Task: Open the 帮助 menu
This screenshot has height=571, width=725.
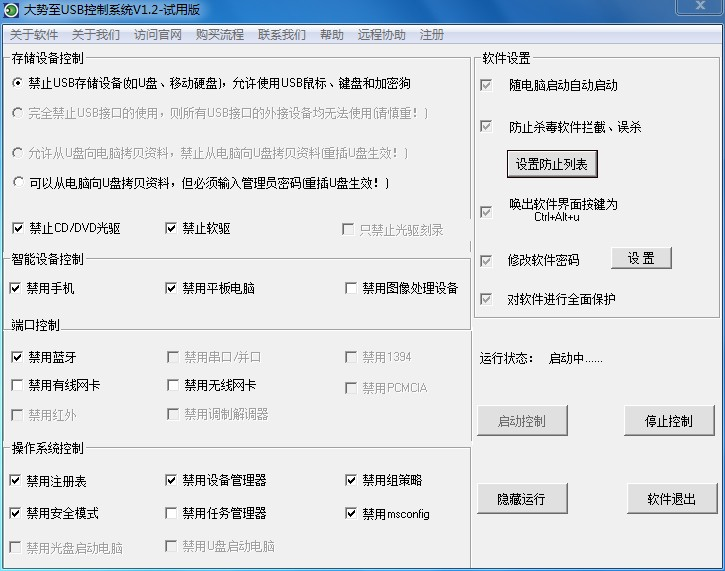Action: [x=332, y=35]
